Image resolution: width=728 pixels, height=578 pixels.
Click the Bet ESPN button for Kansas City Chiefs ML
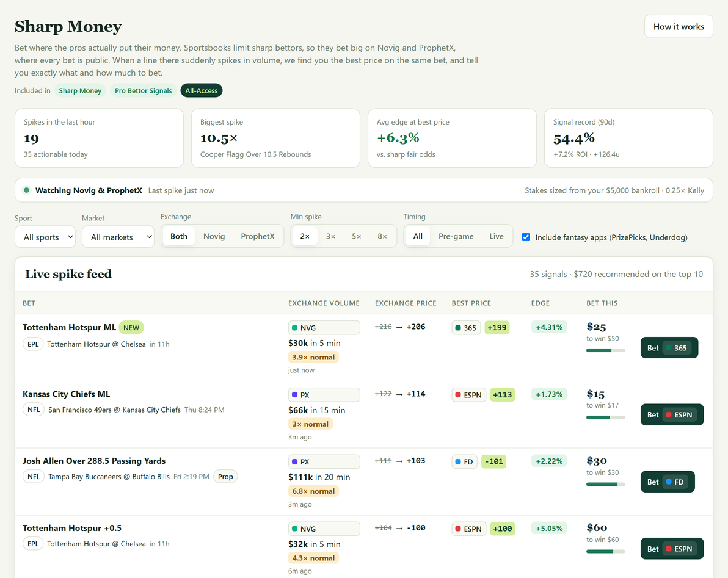[672, 414]
